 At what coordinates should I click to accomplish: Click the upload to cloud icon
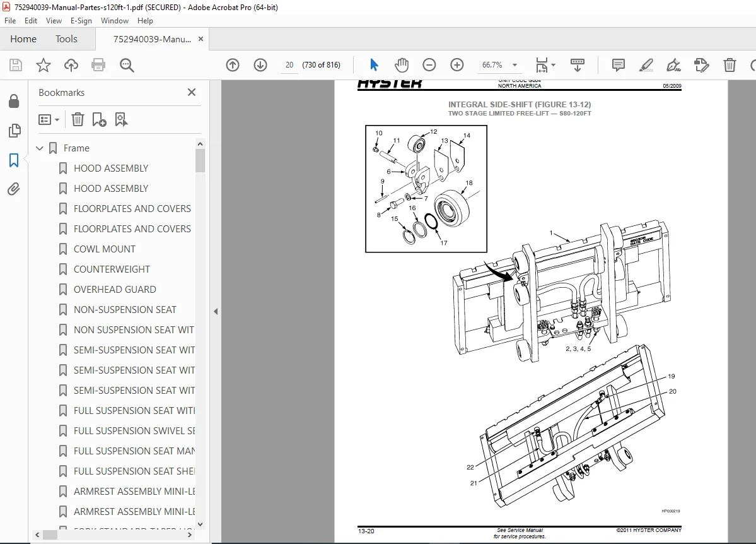pyautogui.click(x=71, y=64)
